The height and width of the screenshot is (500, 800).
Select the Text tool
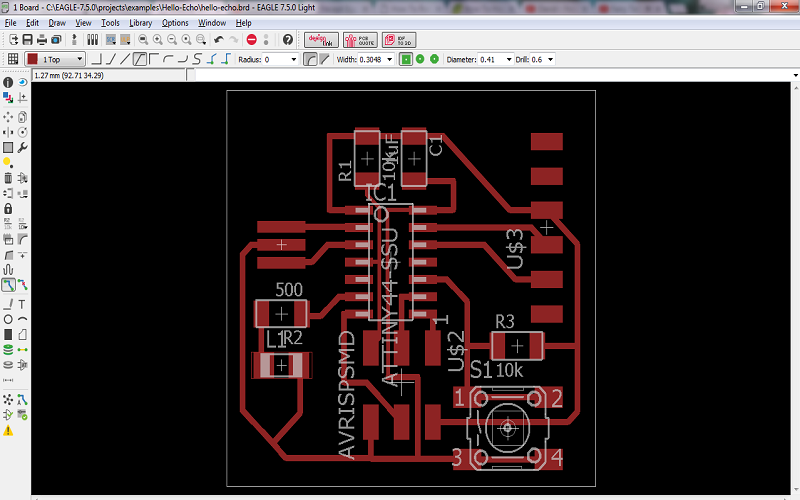[22, 305]
